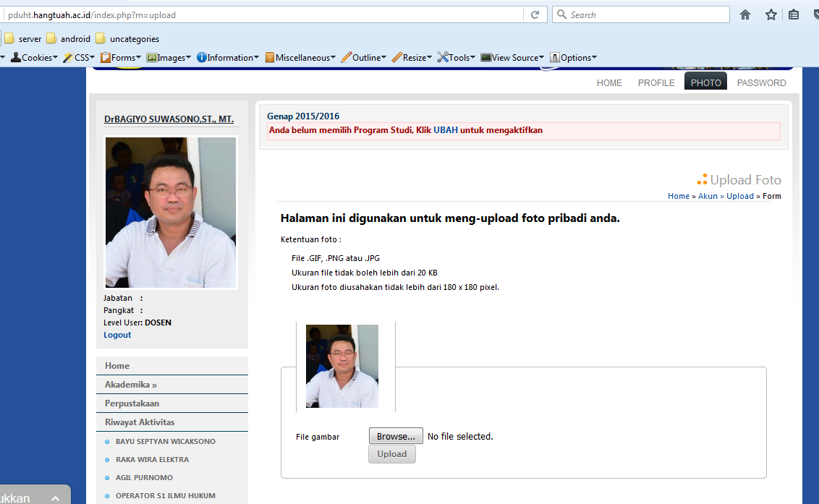The image size is (819, 504).
Task: Open the uncategories bookmarks folder
Action: 127,38
